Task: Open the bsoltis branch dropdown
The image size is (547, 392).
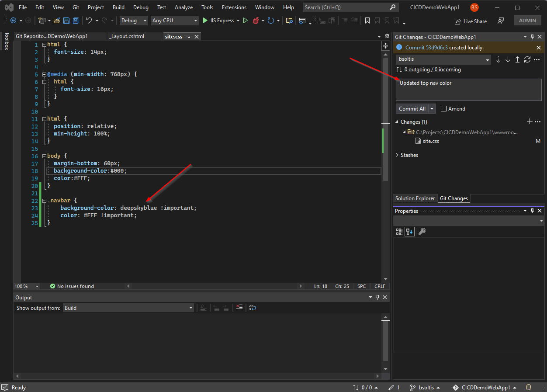Action: click(x=443, y=59)
